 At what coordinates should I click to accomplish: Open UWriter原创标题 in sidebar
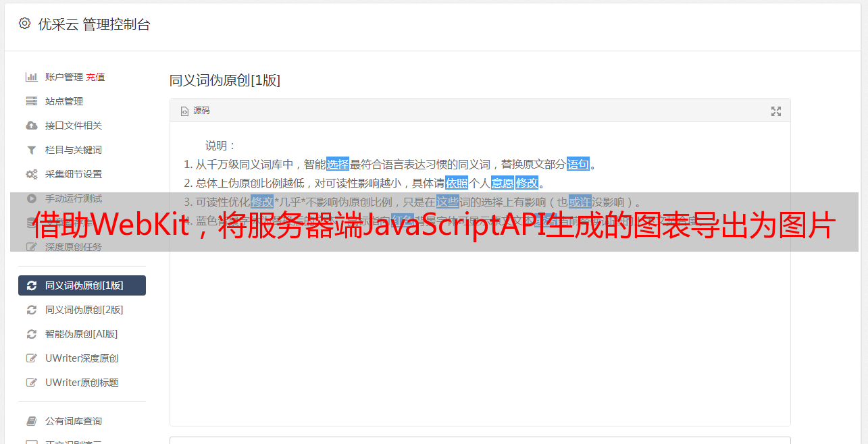click(82, 383)
